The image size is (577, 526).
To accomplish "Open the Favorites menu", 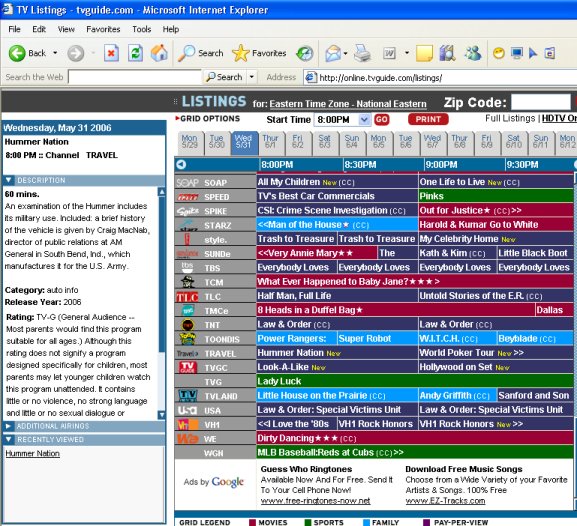I will click(x=103, y=29).
